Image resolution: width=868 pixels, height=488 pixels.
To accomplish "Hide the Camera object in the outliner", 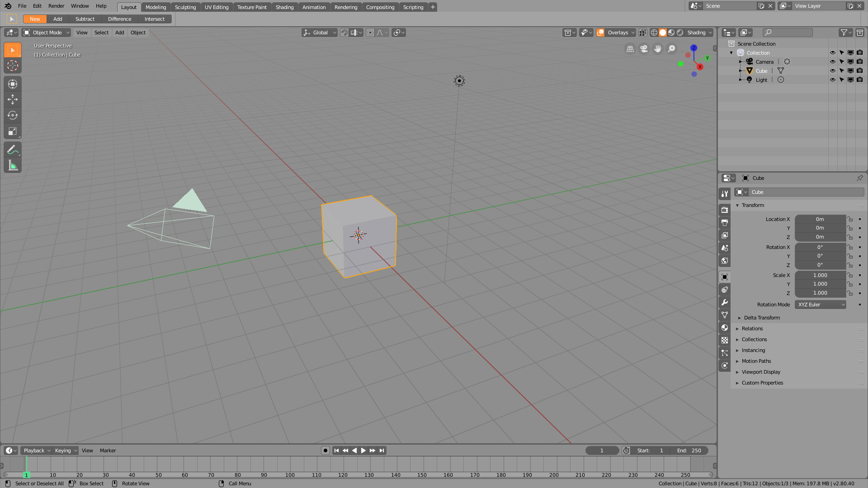I will [x=832, y=61].
